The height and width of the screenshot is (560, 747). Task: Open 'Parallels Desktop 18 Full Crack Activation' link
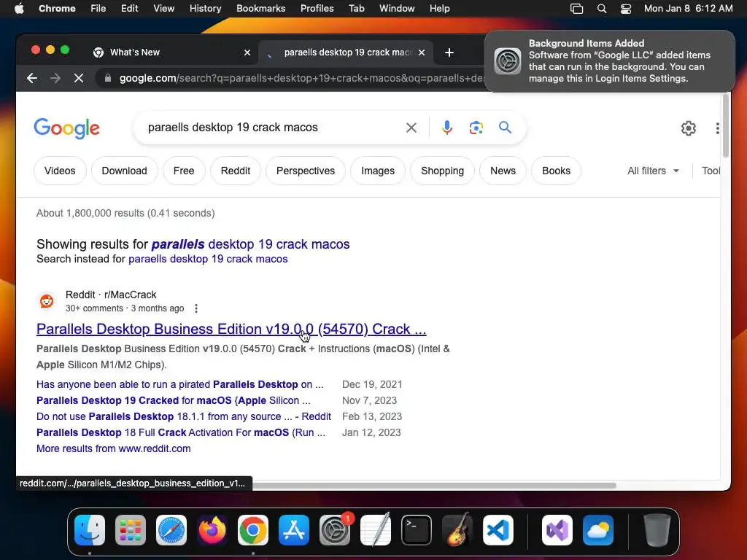coord(181,433)
